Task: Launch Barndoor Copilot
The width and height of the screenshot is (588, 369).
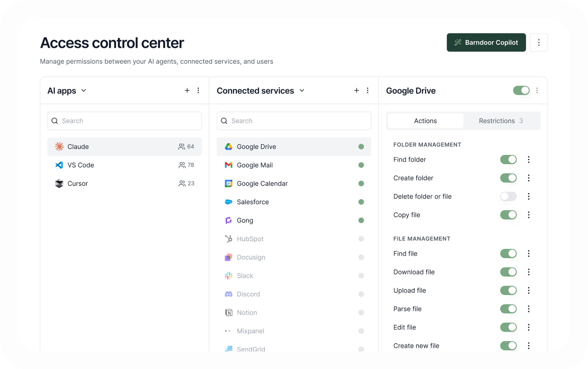Action: 486,43
